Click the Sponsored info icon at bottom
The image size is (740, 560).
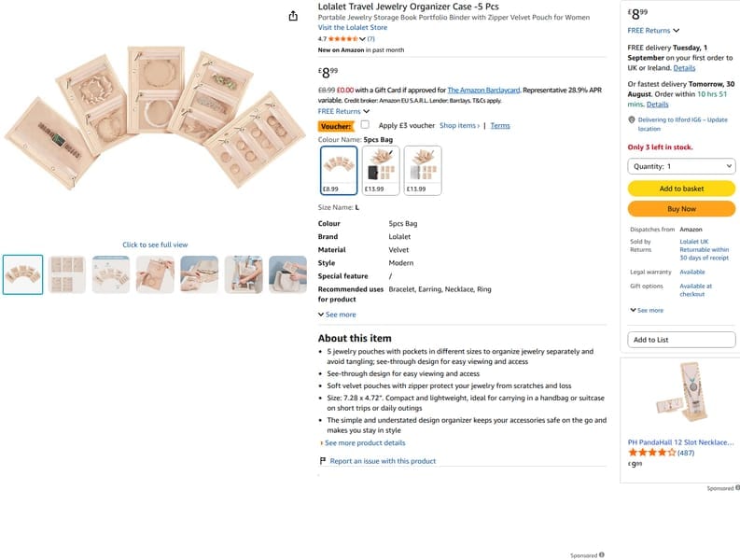[601, 554]
